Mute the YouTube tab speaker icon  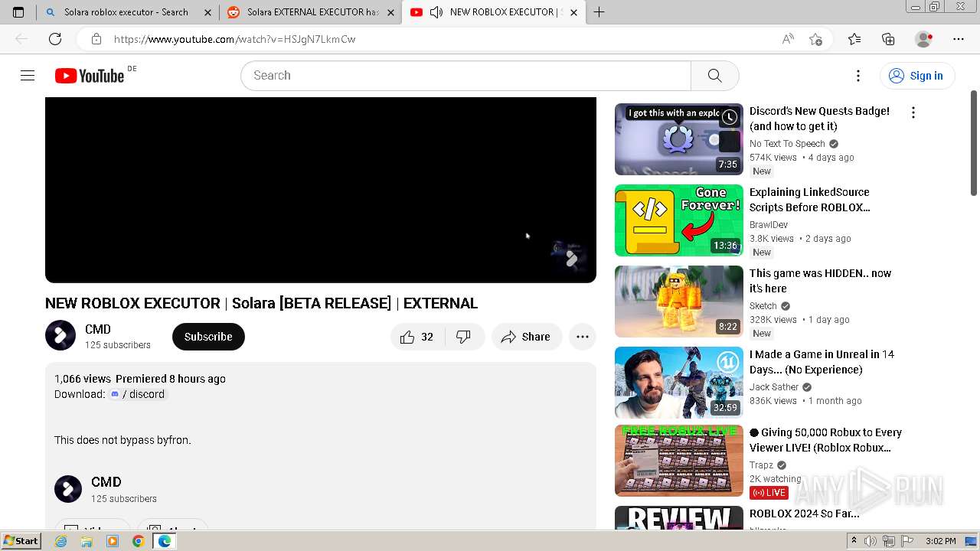436,12
